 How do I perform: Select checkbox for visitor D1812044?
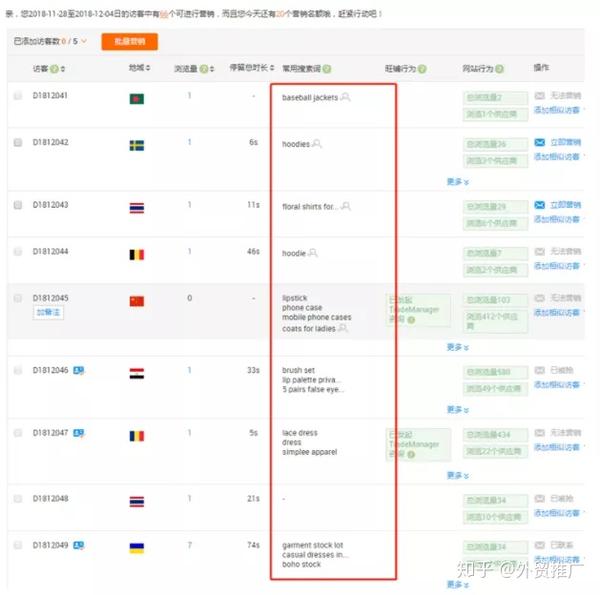point(18,251)
